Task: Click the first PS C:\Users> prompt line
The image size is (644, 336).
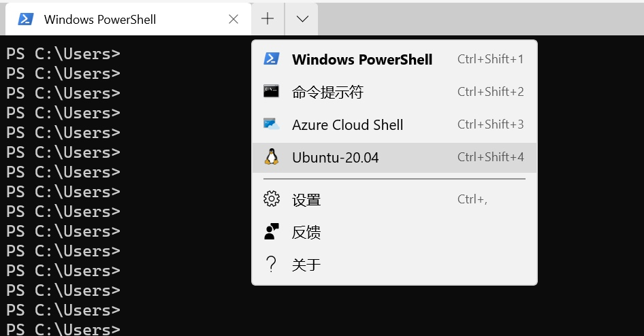Action: coord(63,53)
